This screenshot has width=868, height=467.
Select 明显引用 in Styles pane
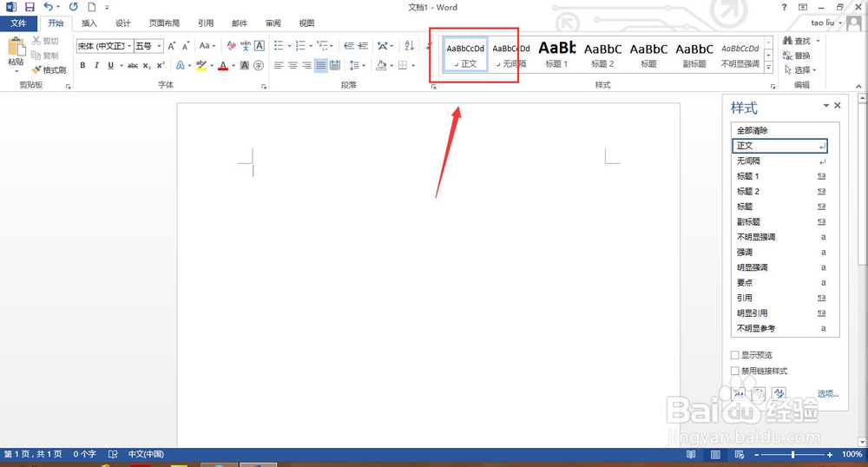[x=779, y=313]
